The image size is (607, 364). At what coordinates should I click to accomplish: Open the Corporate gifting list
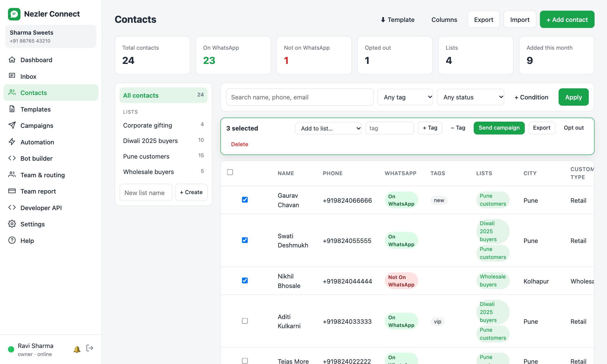click(163, 125)
